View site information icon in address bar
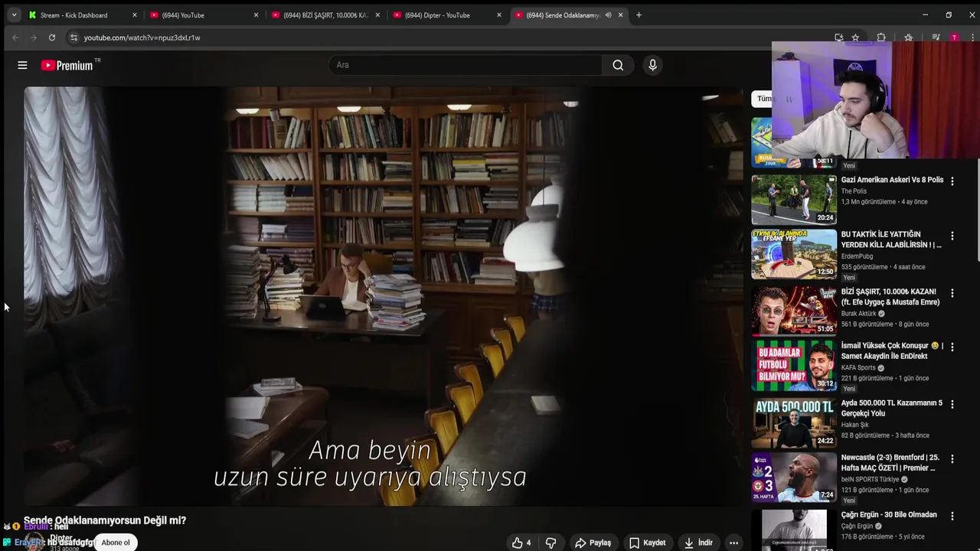 (x=73, y=37)
